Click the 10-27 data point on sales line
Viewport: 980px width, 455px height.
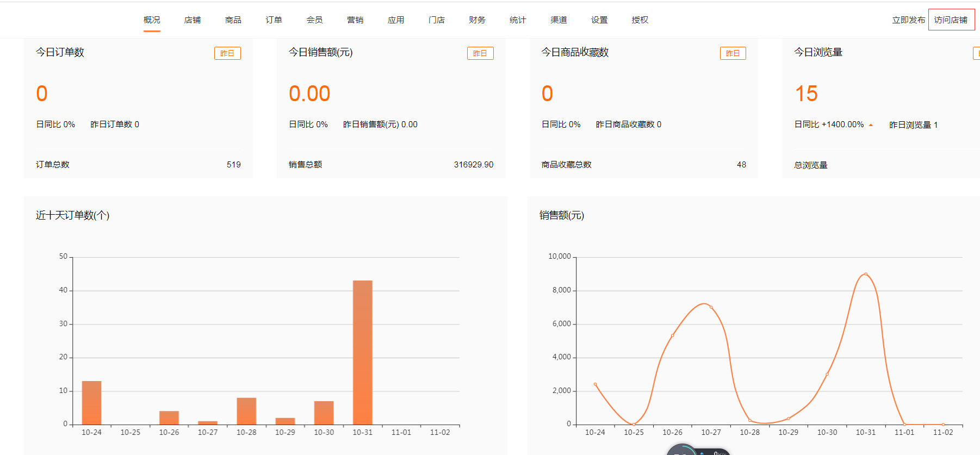point(711,307)
